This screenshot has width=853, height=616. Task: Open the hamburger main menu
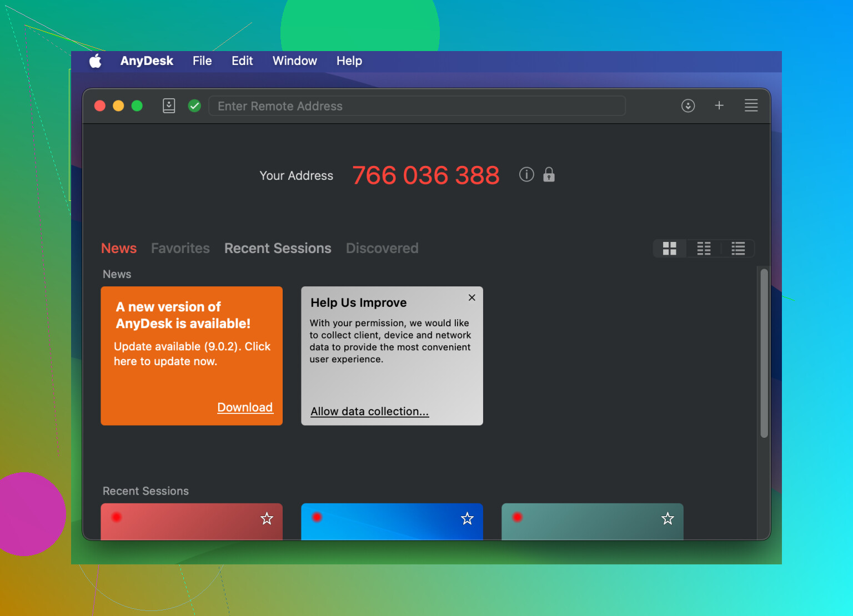click(x=751, y=105)
